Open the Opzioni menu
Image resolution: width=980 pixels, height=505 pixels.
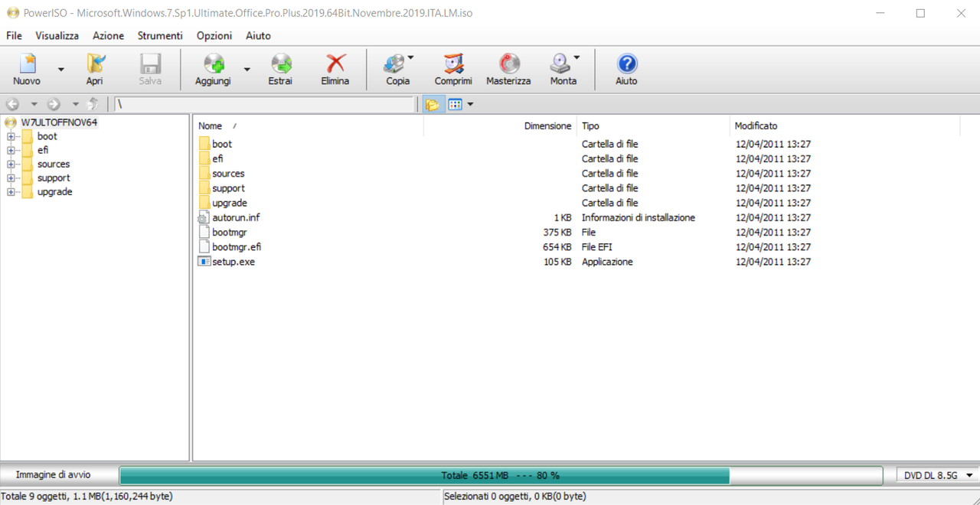point(214,36)
